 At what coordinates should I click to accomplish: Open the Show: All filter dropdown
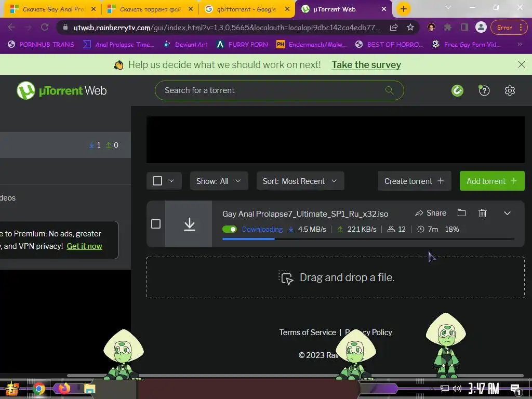click(219, 181)
